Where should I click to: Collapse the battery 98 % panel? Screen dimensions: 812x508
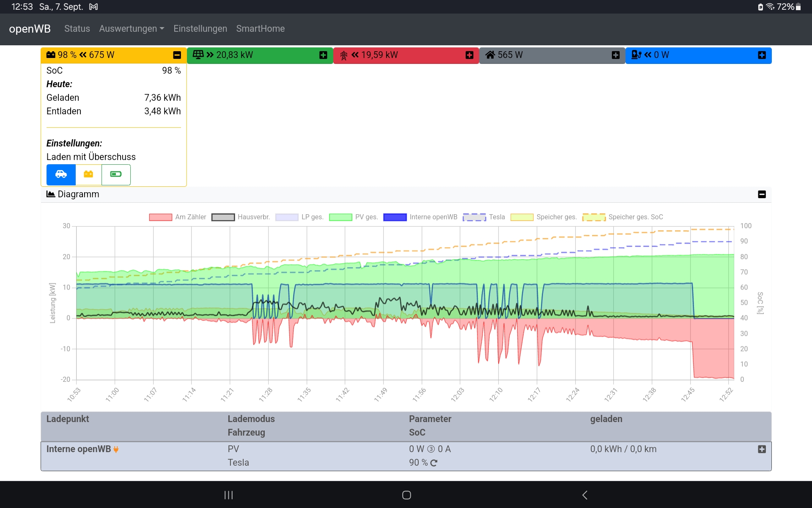click(177, 55)
